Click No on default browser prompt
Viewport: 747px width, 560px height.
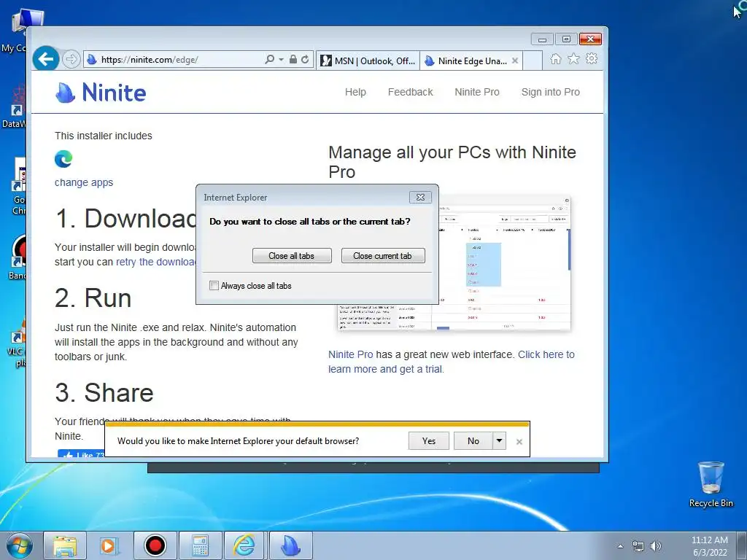pyautogui.click(x=473, y=441)
